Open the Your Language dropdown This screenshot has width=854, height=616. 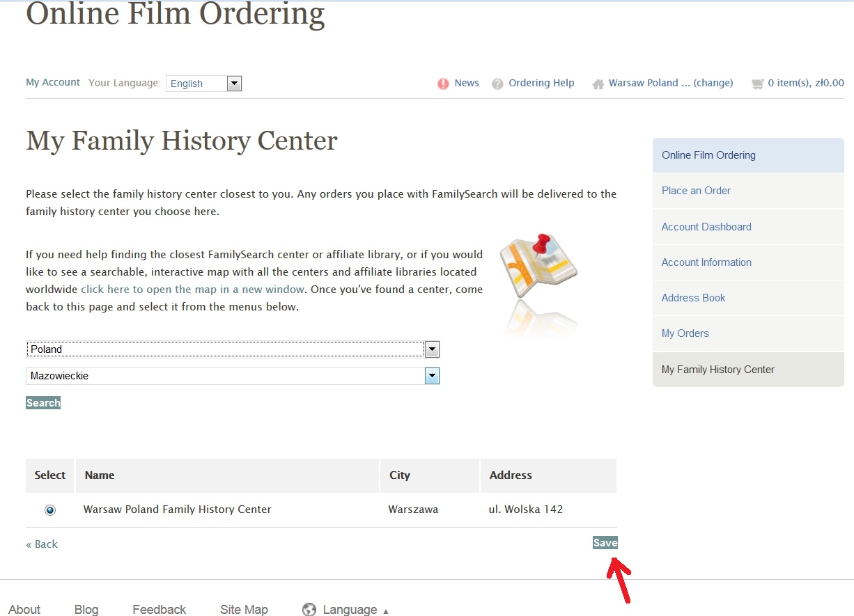(234, 84)
